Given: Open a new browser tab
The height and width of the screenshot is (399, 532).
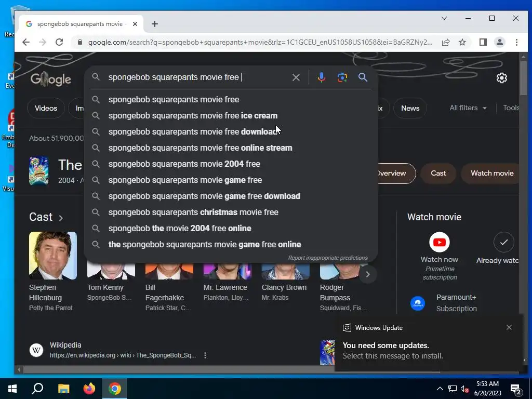Looking at the screenshot, I should (x=155, y=24).
